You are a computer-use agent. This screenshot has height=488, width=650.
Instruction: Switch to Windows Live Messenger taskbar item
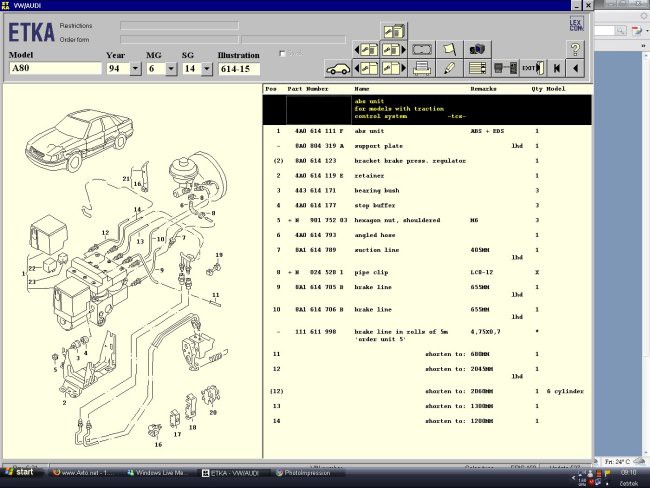(x=158, y=473)
